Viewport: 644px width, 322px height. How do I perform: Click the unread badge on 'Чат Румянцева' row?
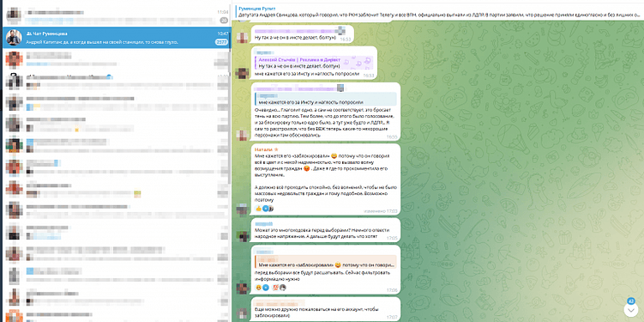coord(222,42)
